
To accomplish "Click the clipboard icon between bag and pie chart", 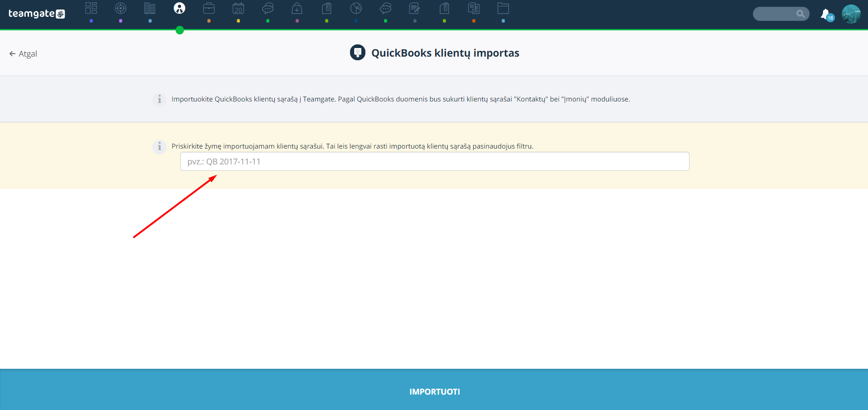I will click(326, 8).
